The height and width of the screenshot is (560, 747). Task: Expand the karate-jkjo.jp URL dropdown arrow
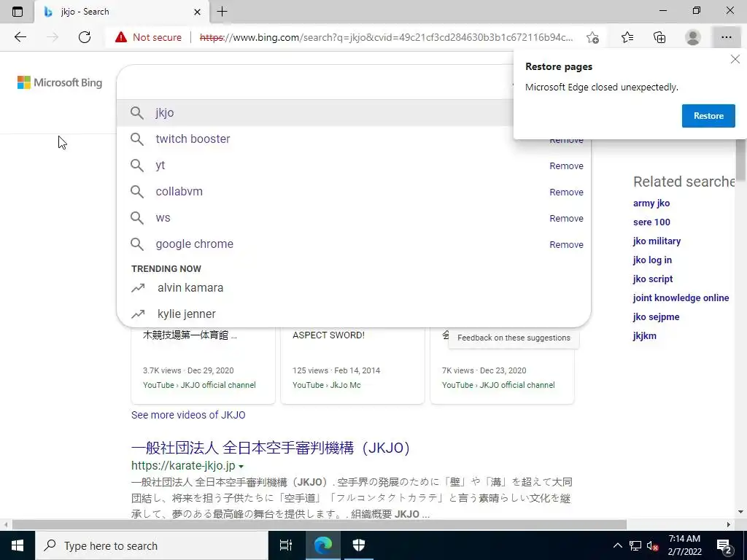point(241,466)
